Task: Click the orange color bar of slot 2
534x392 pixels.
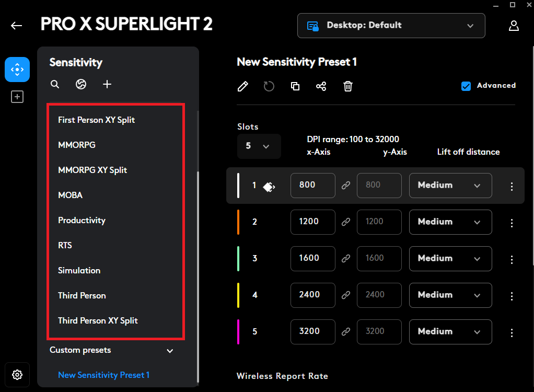Action: 238,222
